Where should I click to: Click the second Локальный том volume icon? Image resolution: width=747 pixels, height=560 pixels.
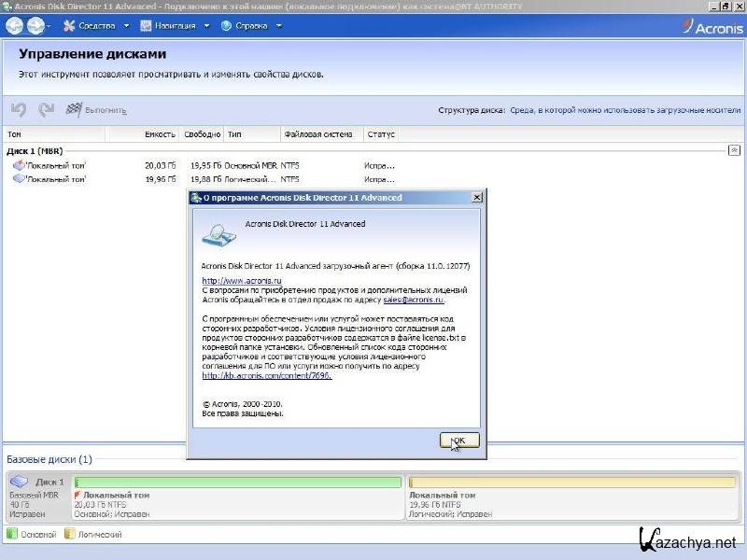pos(19,178)
